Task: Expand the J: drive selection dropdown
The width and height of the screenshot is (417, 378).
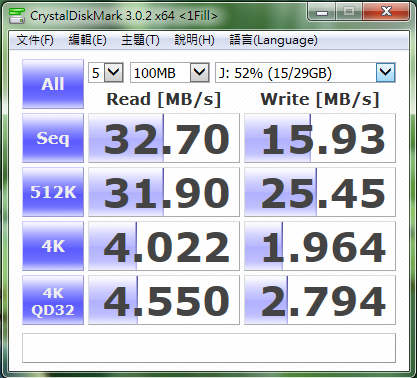Action: pos(385,73)
